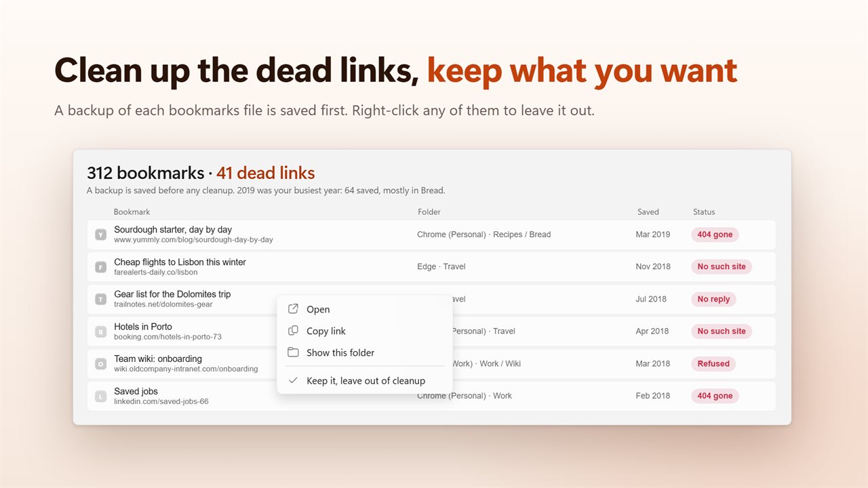
Task: Click the '41 dead links' count heading
Action: point(266,173)
